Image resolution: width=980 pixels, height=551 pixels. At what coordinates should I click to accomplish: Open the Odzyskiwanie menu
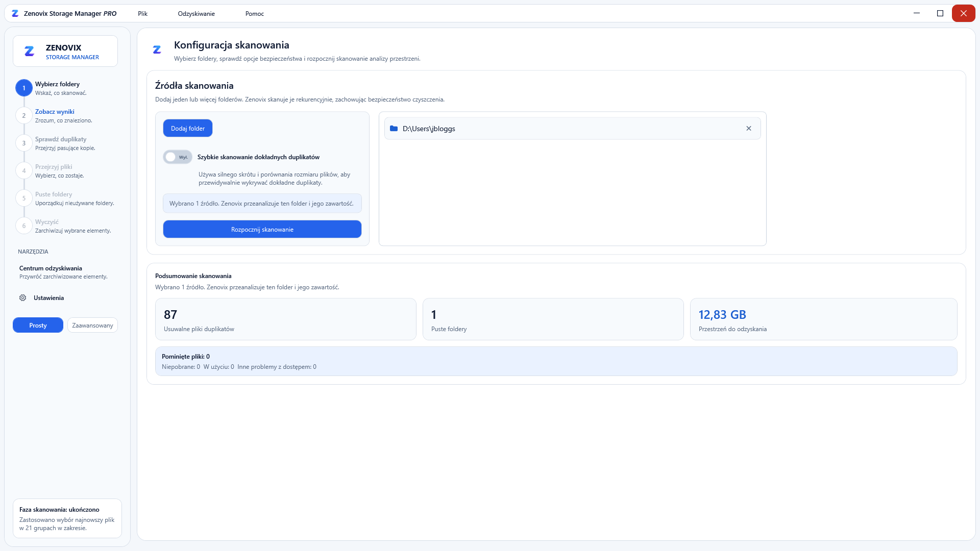(x=197, y=14)
